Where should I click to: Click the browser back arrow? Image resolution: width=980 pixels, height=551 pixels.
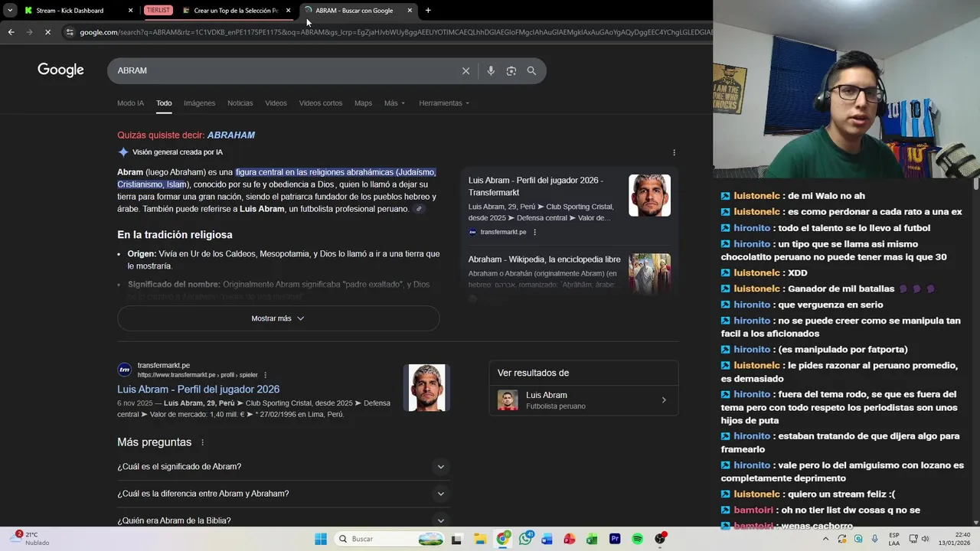pyautogui.click(x=11, y=32)
